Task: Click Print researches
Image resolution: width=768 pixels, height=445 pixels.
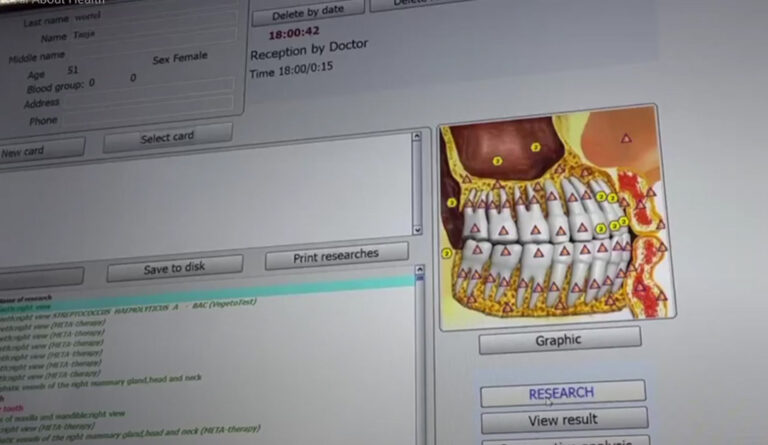Action: (x=336, y=256)
